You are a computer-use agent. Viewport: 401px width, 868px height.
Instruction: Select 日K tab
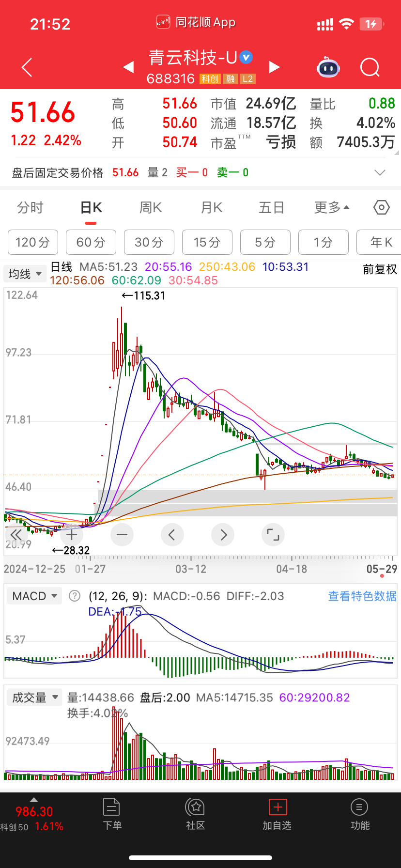click(91, 208)
